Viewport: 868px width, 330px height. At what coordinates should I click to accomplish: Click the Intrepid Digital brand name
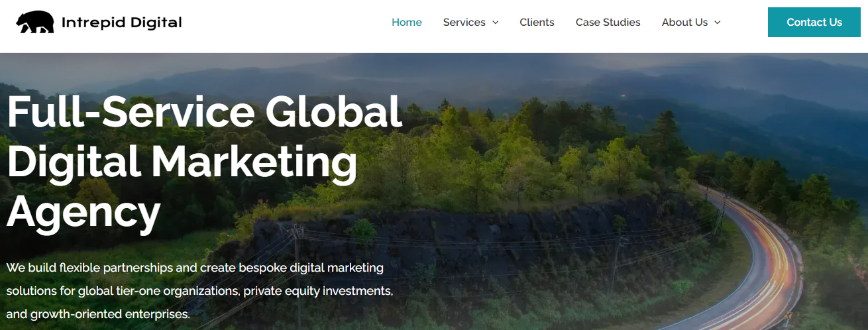[x=121, y=23]
